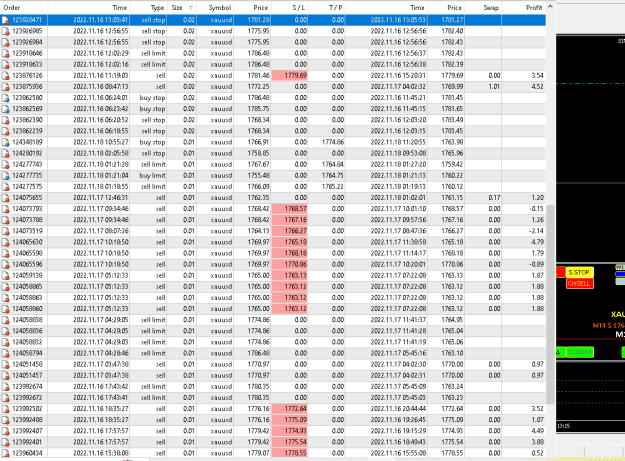Select T/P value 1764.84
The width and height of the screenshot is (625, 461).
pyautogui.click(x=333, y=165)
